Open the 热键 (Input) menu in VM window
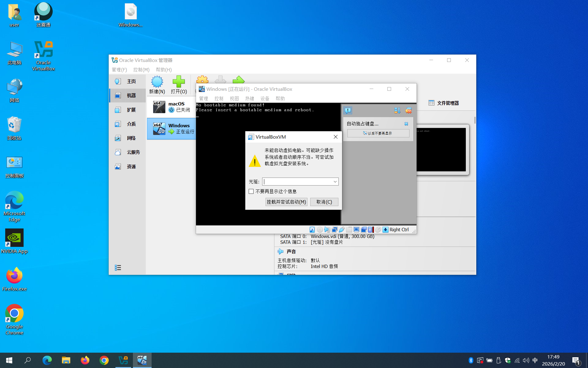 tap(249, 98)
